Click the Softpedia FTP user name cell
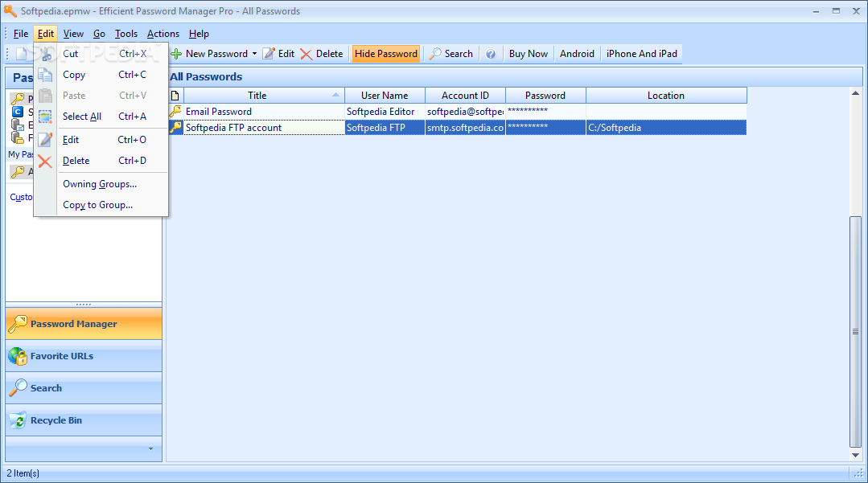 point(385,128)
